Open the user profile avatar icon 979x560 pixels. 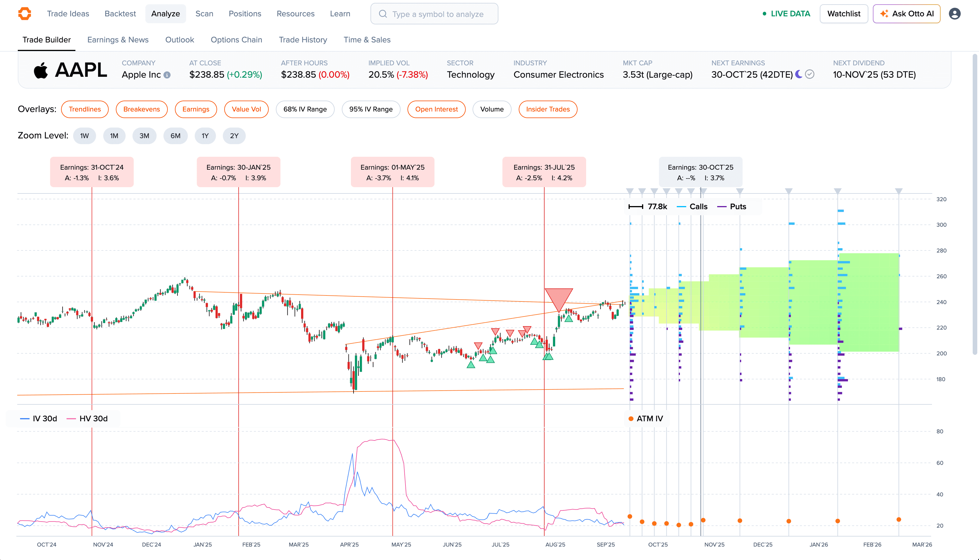[955, 13]
